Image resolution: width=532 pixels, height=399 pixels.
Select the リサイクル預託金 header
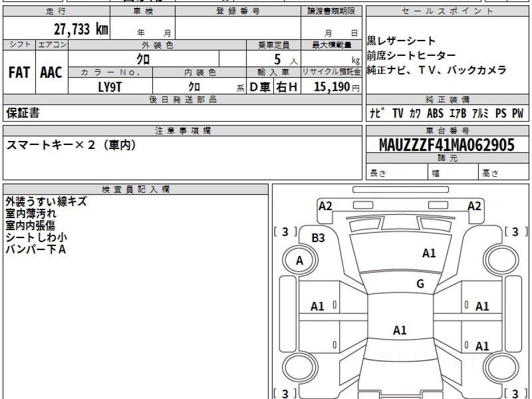[x=332, y=72]
